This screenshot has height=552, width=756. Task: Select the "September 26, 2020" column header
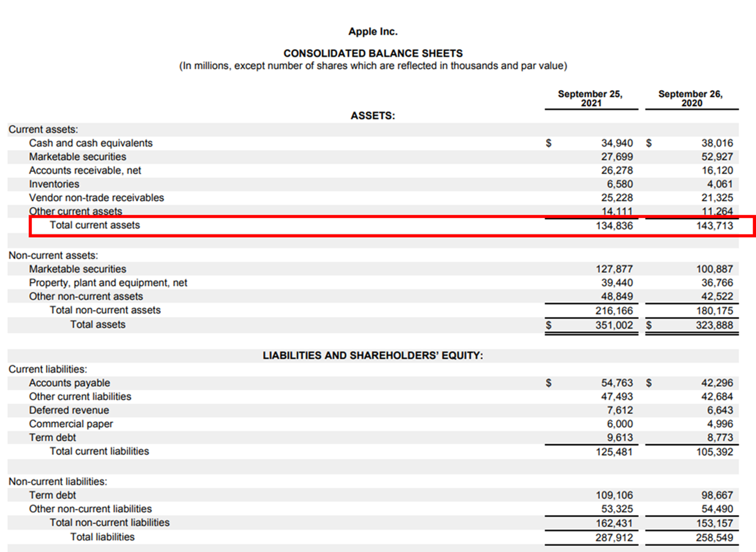[691, 98]
